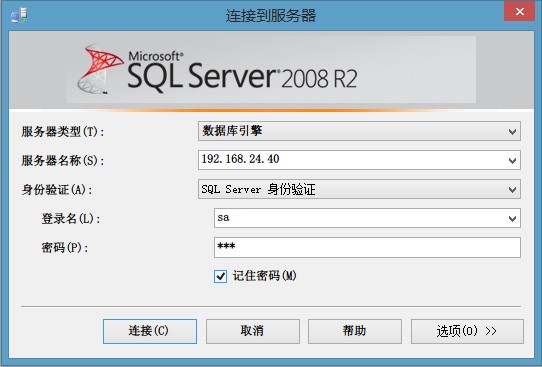Screen dimensions: 542x367
Task: Click the 连接(C) button
Action: point(150,331)
